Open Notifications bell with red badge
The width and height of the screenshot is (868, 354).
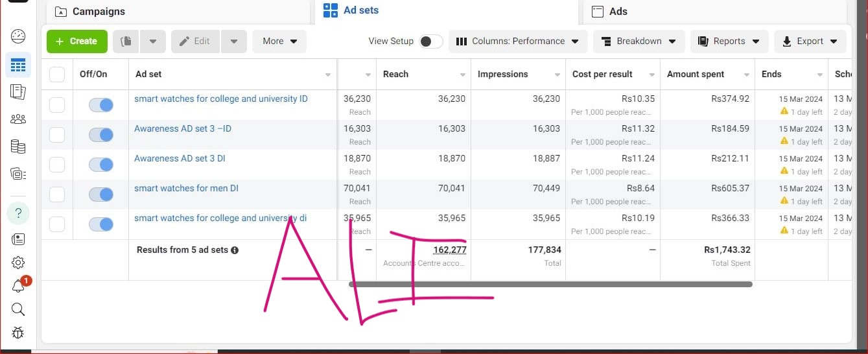pyautogui.click(x=19, y=286)
